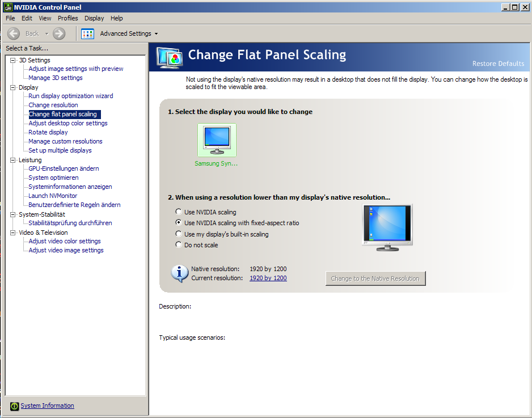
Task: Select Adjust video color settings task
Action: point(65,241)
